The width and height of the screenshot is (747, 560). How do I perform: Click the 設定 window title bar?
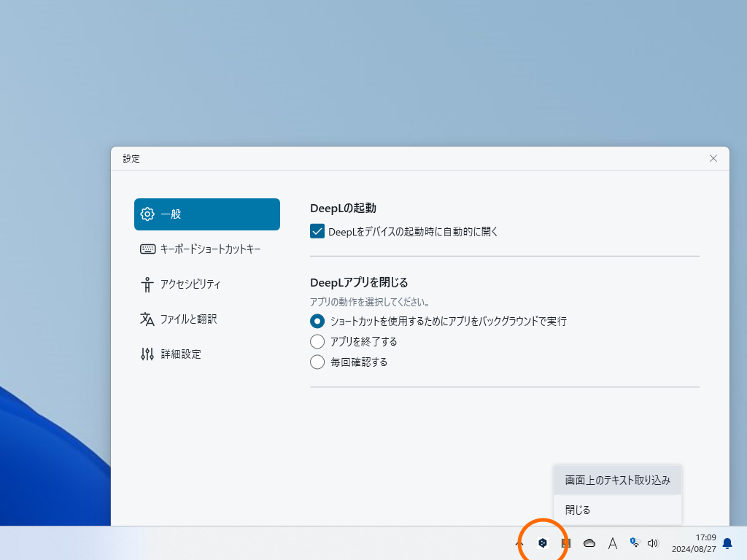pyautogui.click(x=365, y=158)
